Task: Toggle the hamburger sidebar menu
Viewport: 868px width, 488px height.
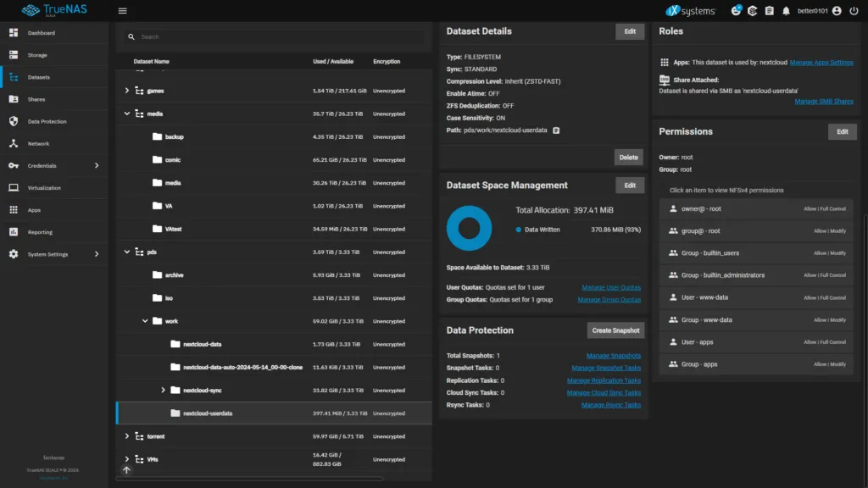Action: point(122,10)
